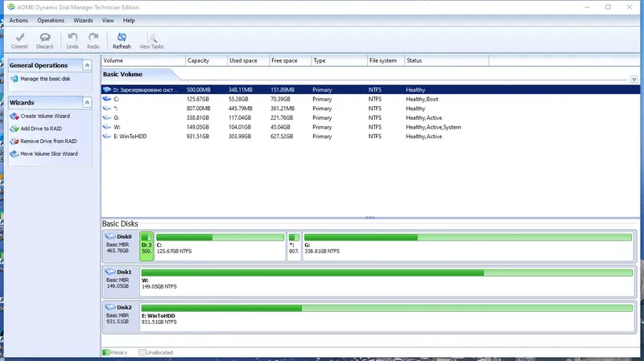Click the Remove Drive from RAID link text
This screenshot has width=644, height=361.
pos(48,142)
